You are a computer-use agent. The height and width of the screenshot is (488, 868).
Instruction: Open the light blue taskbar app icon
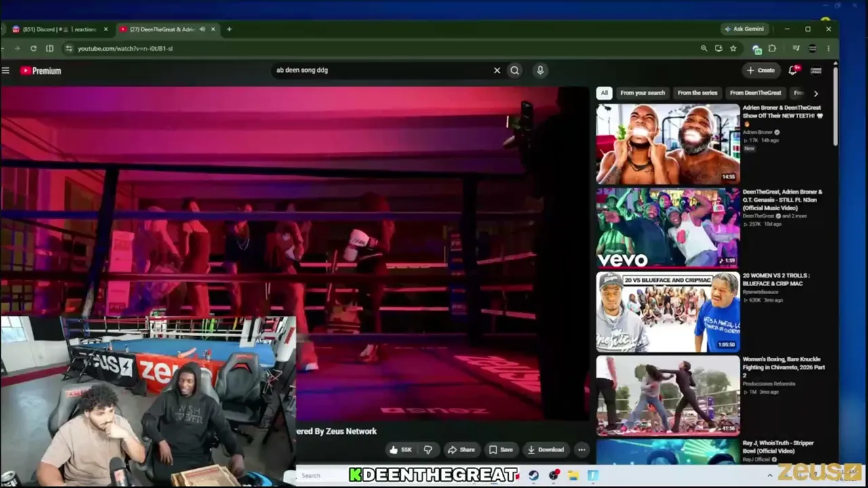coord(593,476)
